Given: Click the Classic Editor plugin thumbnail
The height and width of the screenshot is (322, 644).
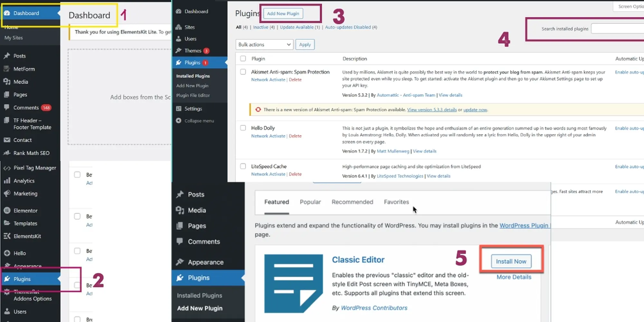Looking at the screenshot, I should (x=293, y=283).
